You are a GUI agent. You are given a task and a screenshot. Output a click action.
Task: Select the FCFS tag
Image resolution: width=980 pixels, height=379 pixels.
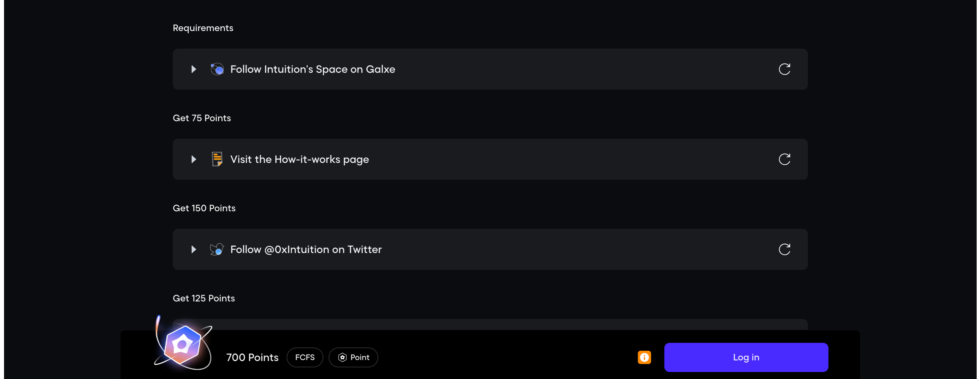pyautogui.click(x=305, y=357)
